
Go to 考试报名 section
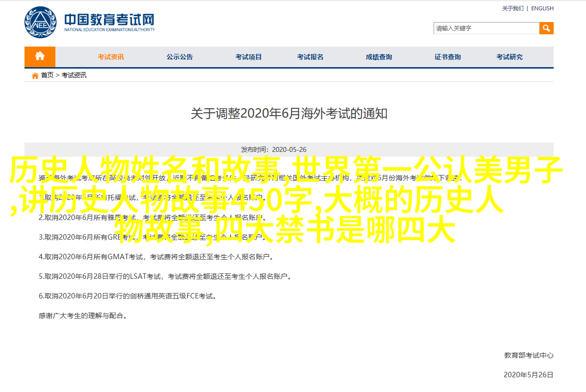point(310,57)
